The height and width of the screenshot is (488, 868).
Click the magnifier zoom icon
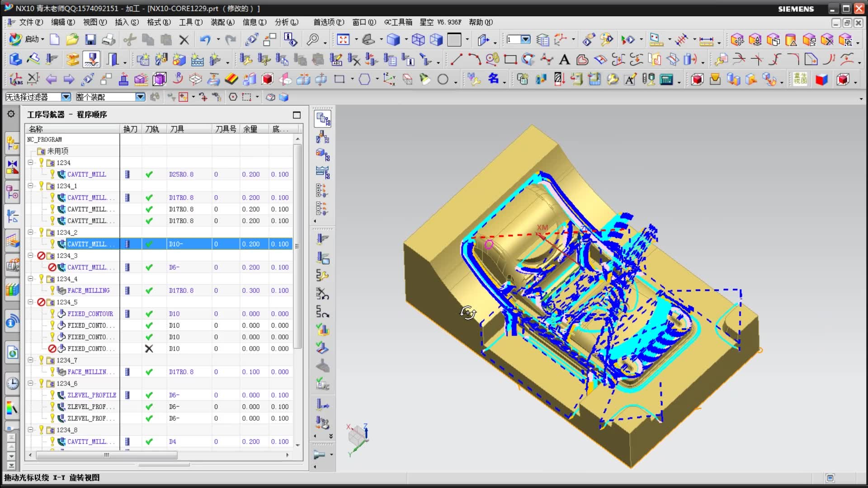[x=312, y=40]
